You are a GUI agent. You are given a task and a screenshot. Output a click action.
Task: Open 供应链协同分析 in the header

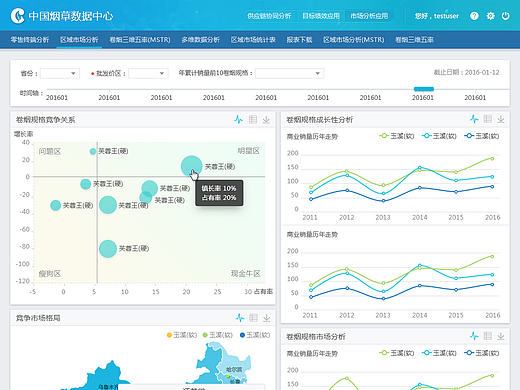(x=269, y=16)
